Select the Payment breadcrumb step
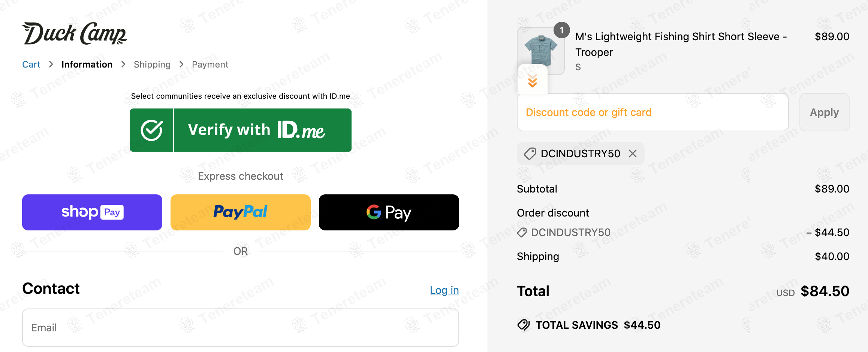Image resolution: width=868 pixels, height=352 pixels. (x=210, y=65)
